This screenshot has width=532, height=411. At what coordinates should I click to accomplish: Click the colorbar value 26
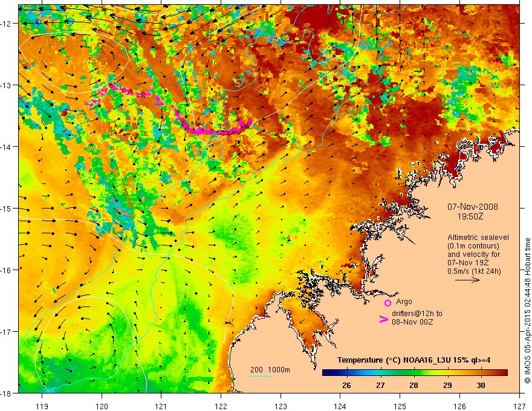(346, 385)
